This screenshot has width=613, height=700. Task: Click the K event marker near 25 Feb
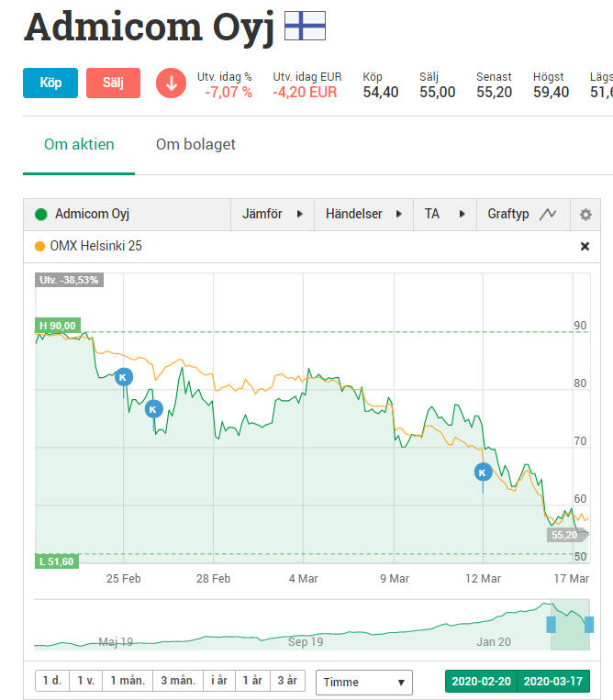pyautogui.click(x=124, y=377)
